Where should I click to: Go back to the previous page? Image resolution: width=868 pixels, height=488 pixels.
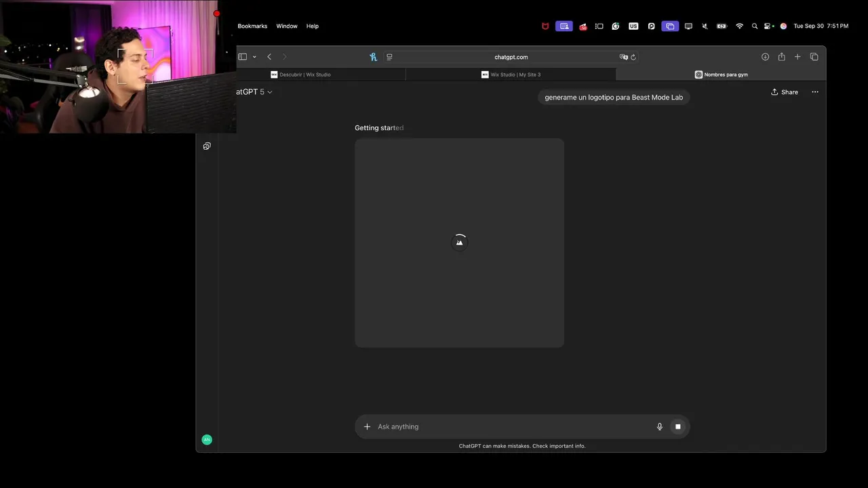pos(269,57)
